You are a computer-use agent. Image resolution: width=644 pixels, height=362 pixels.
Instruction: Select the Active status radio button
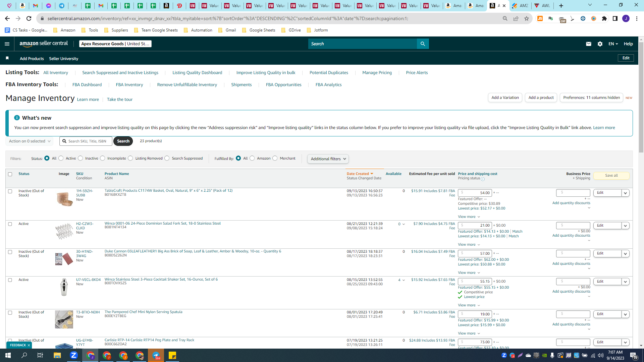pos(61,158)
